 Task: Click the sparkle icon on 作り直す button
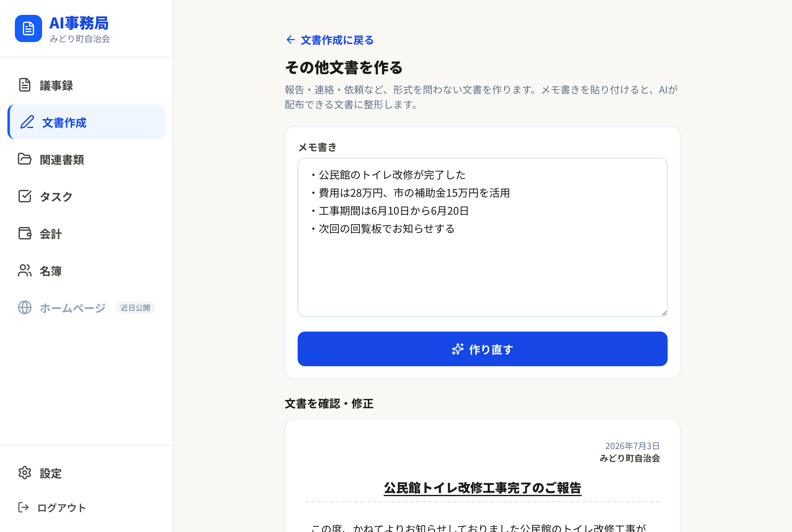tap(458, 349)
